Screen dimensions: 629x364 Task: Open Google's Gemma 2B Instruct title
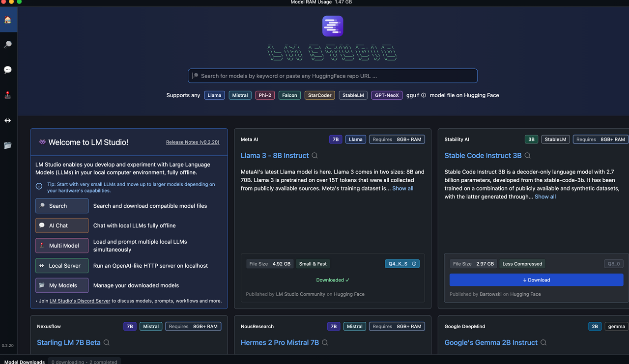(x=491, y=343)
